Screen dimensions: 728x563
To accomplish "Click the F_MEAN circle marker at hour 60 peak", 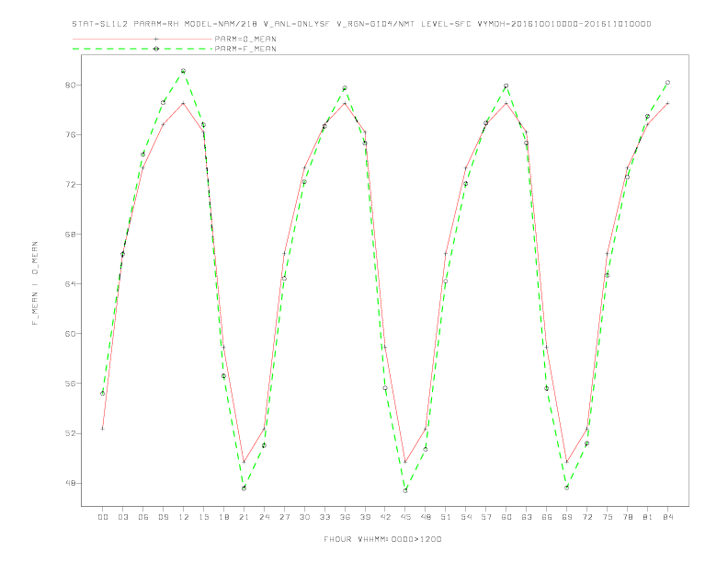I will point(506,86).
